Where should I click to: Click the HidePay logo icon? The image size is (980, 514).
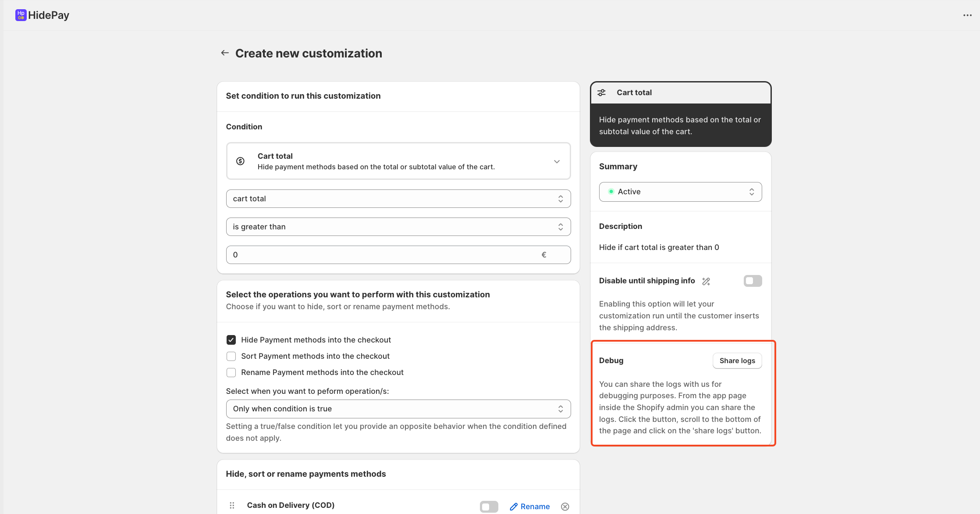pyautogui.click(x=21, y=15)
